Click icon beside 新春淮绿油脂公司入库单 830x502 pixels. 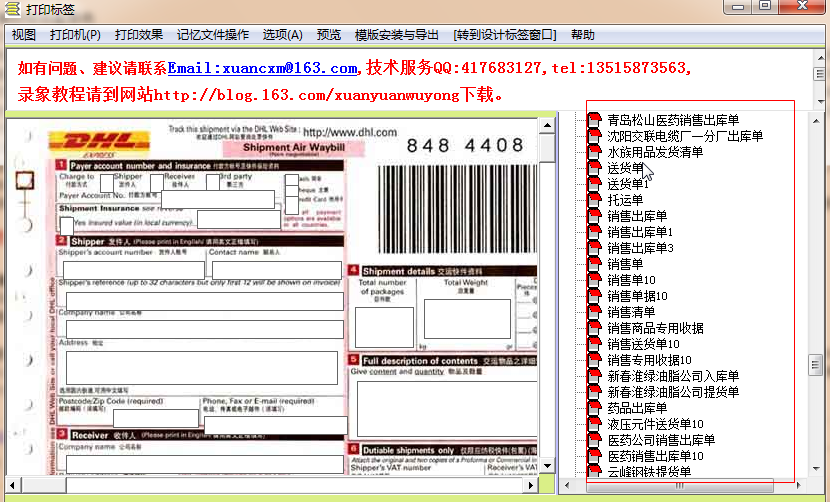594,376
